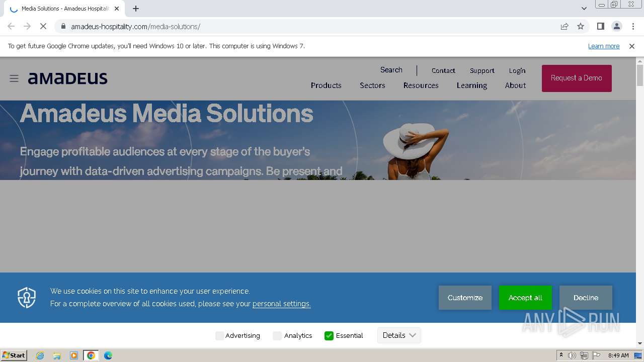
Task: Open the personal settings link
Action: coord(281,304)
